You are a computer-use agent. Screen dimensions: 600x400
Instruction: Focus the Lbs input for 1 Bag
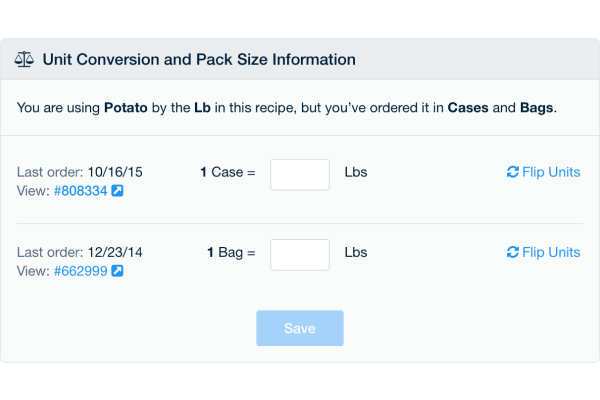click(300, 254)
